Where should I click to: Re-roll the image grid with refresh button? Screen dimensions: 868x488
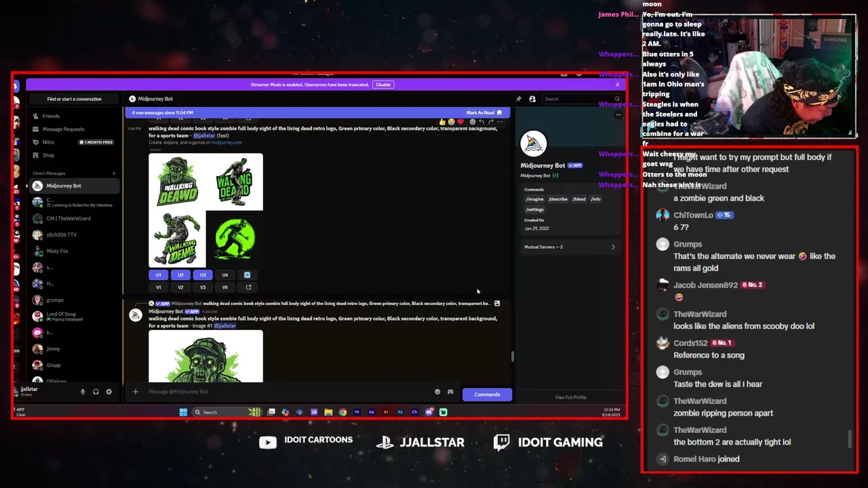click(247, 274)
